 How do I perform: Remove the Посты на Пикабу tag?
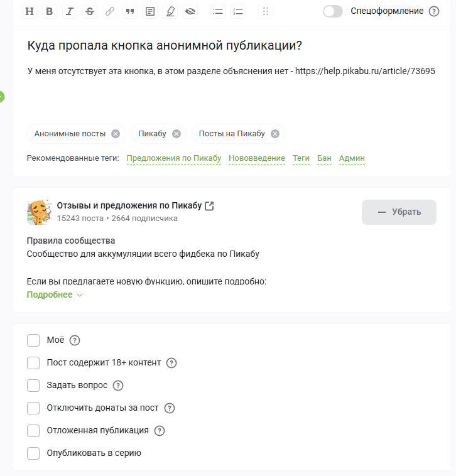coord(274,134)
